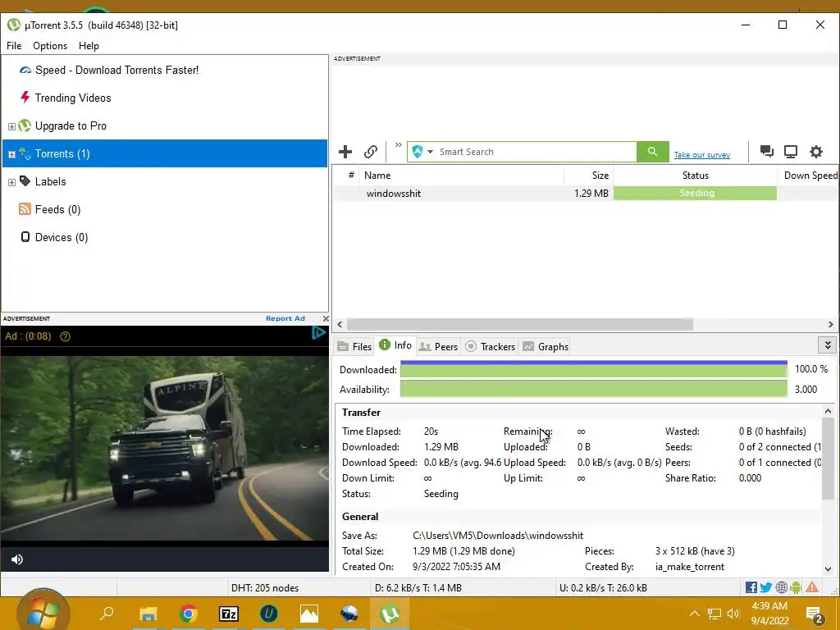Select Devices (0) in sidebar
This screenshot has height=630, width=840.
pos(61,237)
